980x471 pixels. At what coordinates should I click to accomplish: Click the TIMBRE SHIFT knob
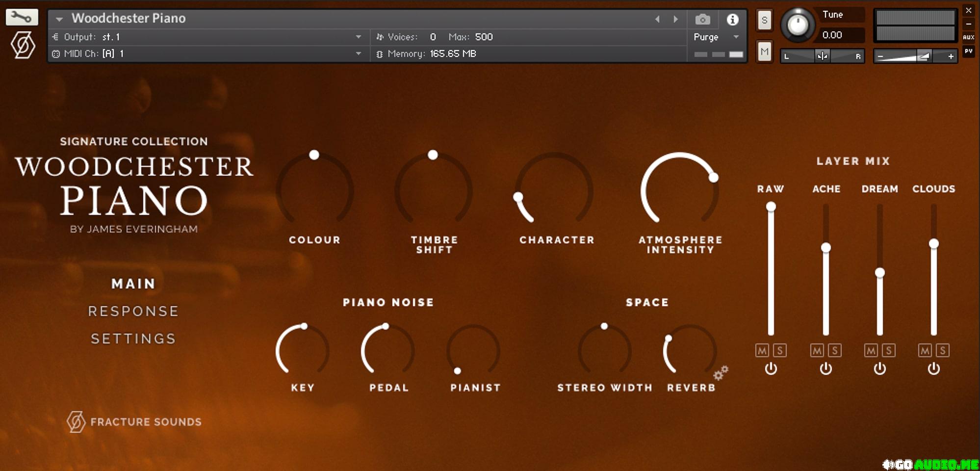click(434, 189)
